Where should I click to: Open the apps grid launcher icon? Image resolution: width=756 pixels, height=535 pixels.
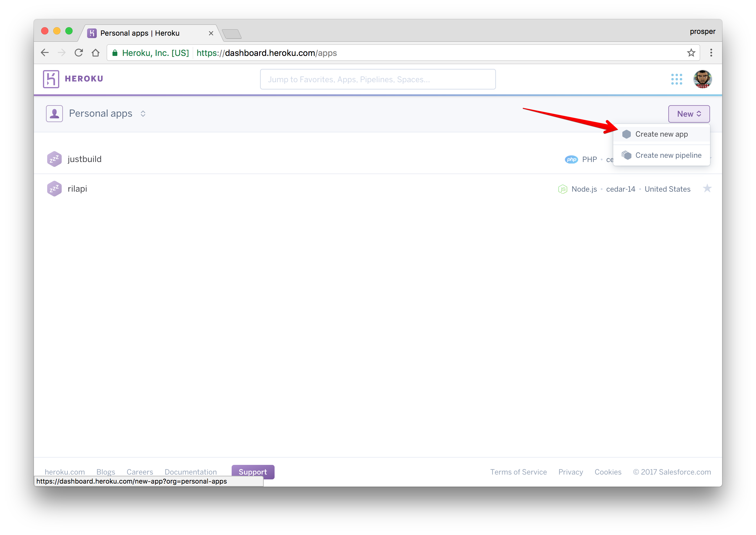point(676,79)
